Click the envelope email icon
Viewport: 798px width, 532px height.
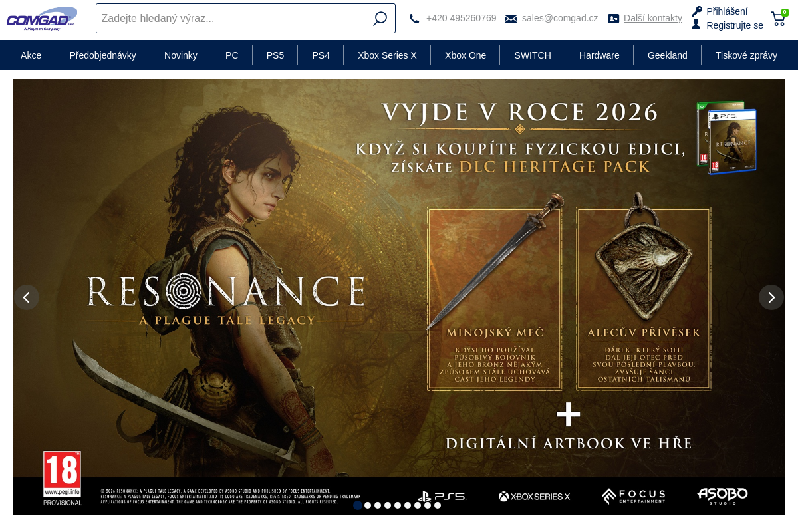(x=511, y=19)
